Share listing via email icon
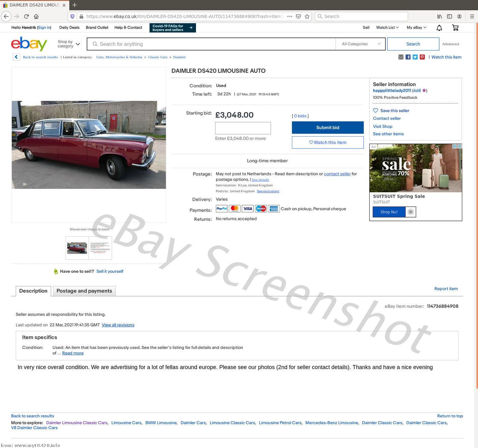The height and width of the screenshot is (448, 478). point(401,57)
